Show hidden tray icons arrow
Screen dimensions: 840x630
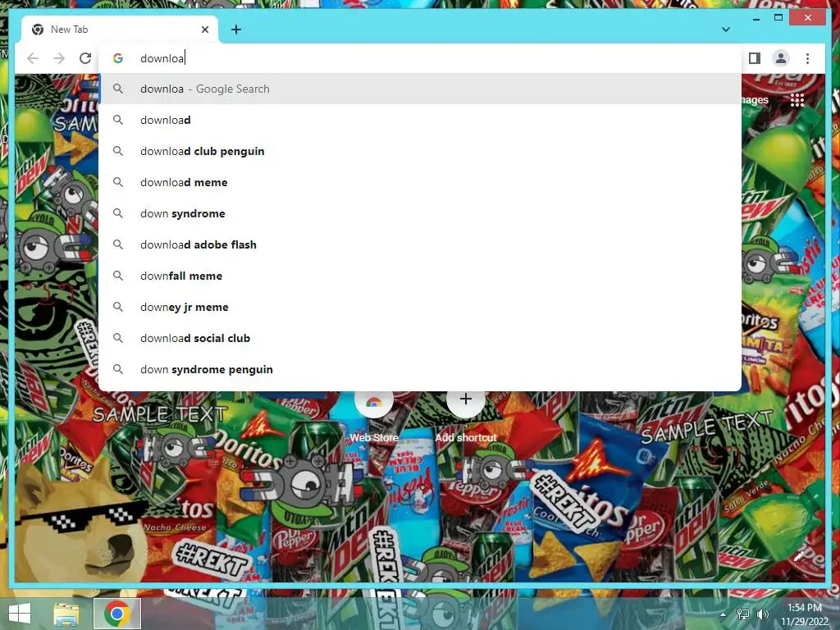[723, 614]
